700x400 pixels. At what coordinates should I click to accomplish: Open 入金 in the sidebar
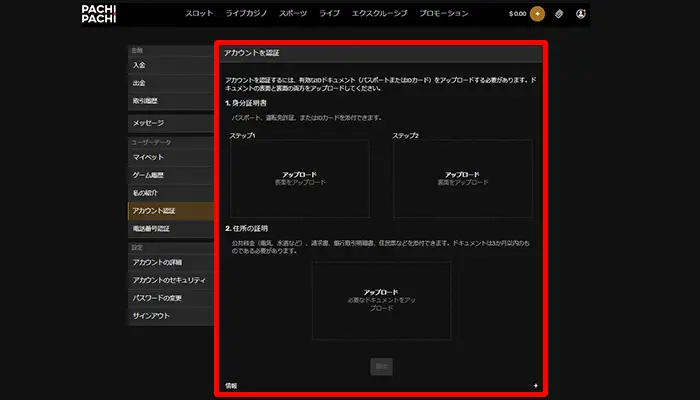pos(168,65)
